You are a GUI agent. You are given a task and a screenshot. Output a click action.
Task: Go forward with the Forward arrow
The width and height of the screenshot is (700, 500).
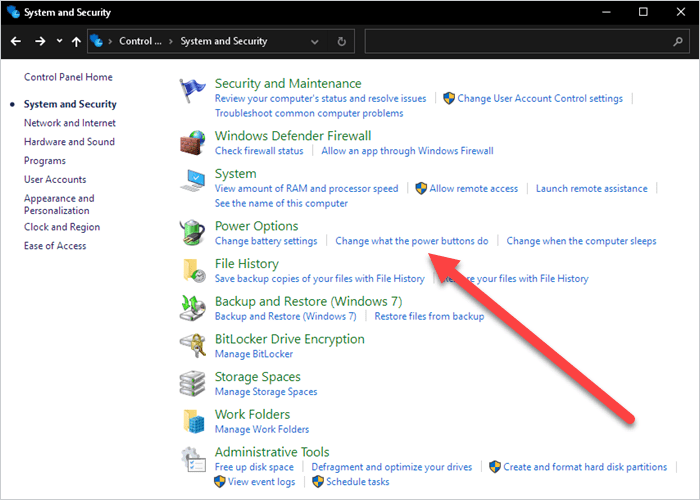[40, 41]
